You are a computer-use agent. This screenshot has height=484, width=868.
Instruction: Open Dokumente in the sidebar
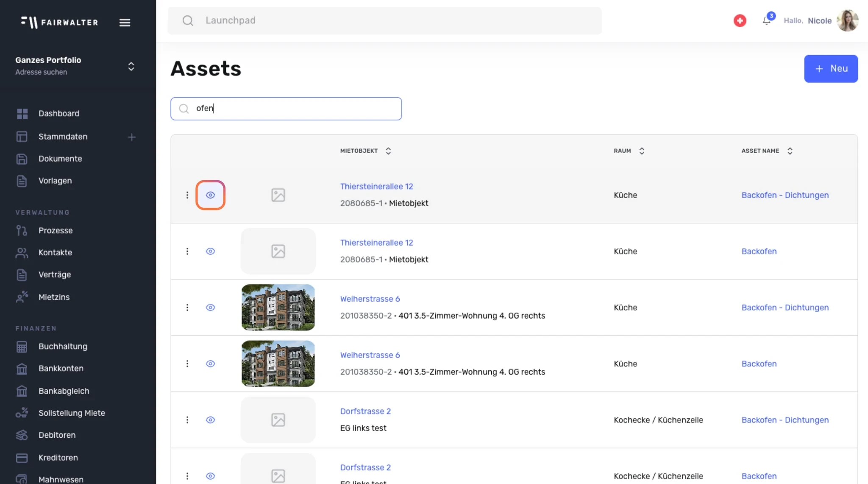(60, 159)
